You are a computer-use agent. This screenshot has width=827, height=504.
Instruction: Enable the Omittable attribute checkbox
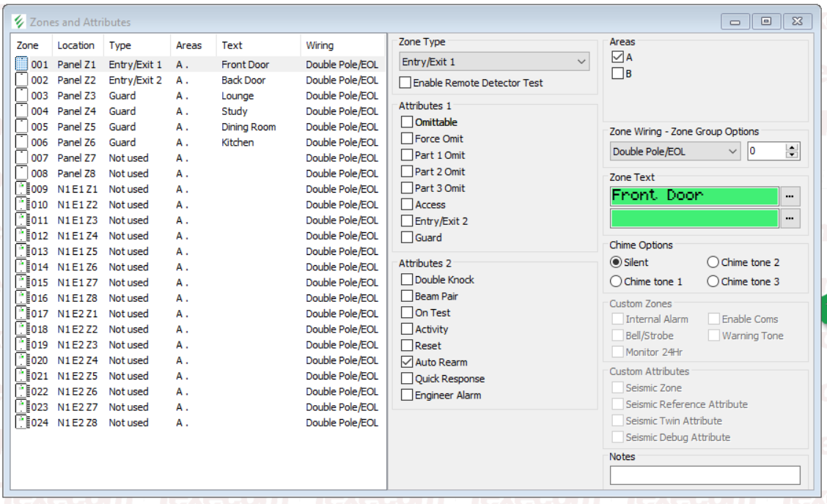tap(406, 122)
